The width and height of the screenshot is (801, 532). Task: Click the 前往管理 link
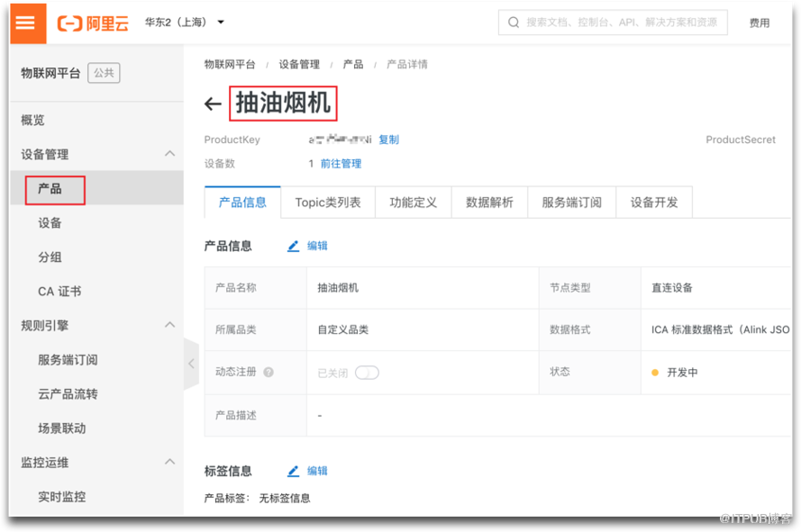tap(341, 164)
